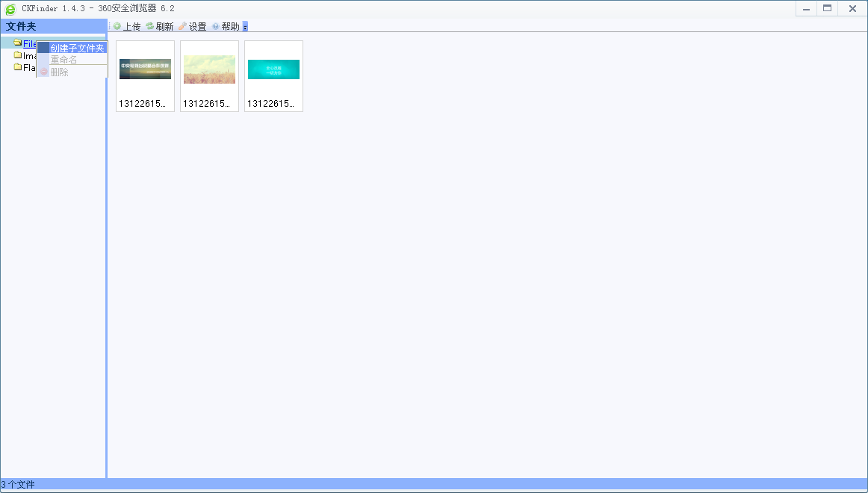Select the teal banner image thumbnail
The image size is (868, 493).
pyautogui.click(x=273, y=69)
